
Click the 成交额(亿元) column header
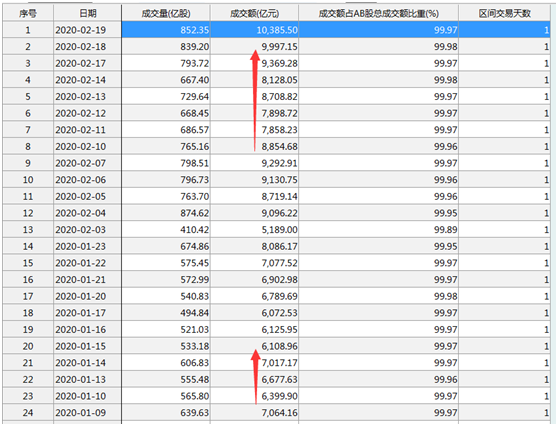pos(254,14)
